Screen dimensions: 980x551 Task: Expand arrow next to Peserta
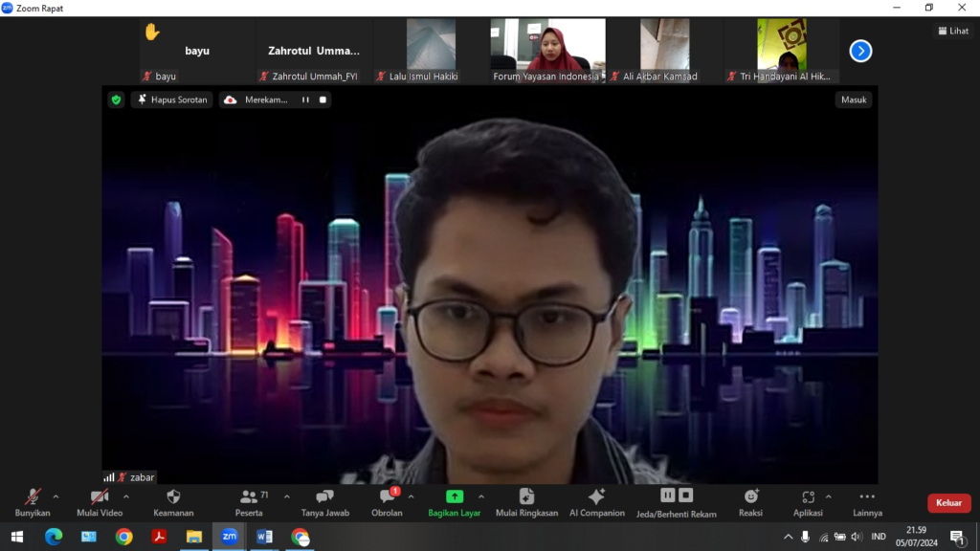287,497
